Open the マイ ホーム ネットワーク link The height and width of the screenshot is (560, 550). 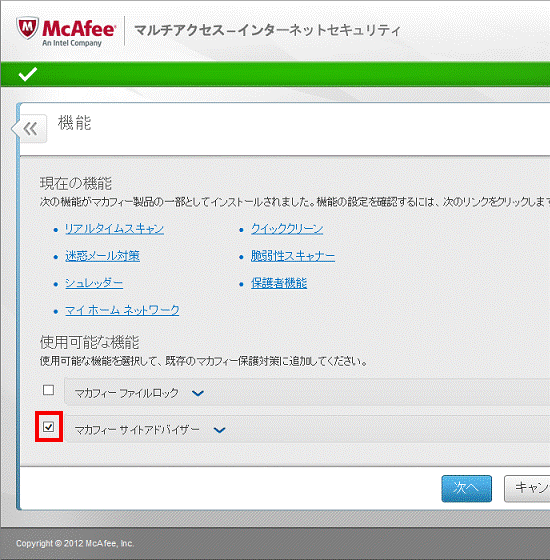[122, 310]
